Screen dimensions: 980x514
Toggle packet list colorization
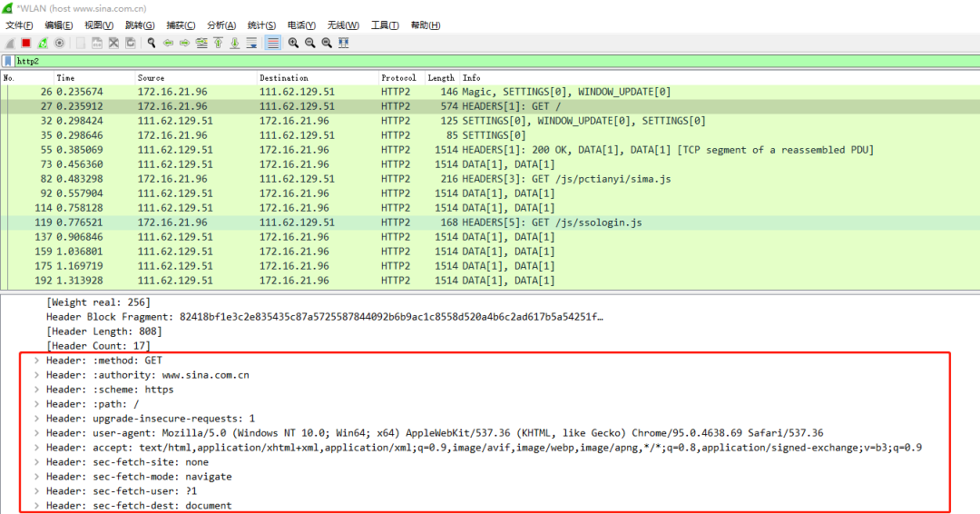tap(272, 43)
